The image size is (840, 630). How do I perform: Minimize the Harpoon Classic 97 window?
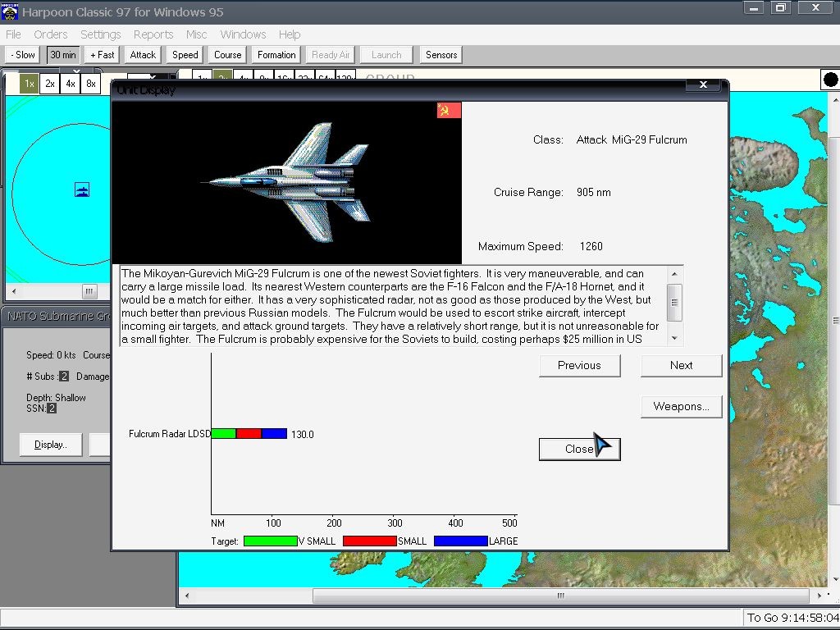[754, 8]
